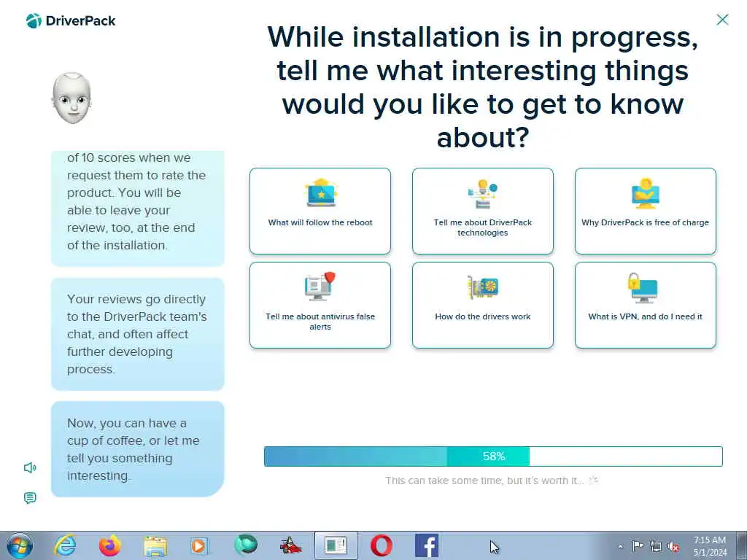Screen dimensions: 747x560
Task: Open 'What is VPN, and do I need it' card
Action: 646,306
